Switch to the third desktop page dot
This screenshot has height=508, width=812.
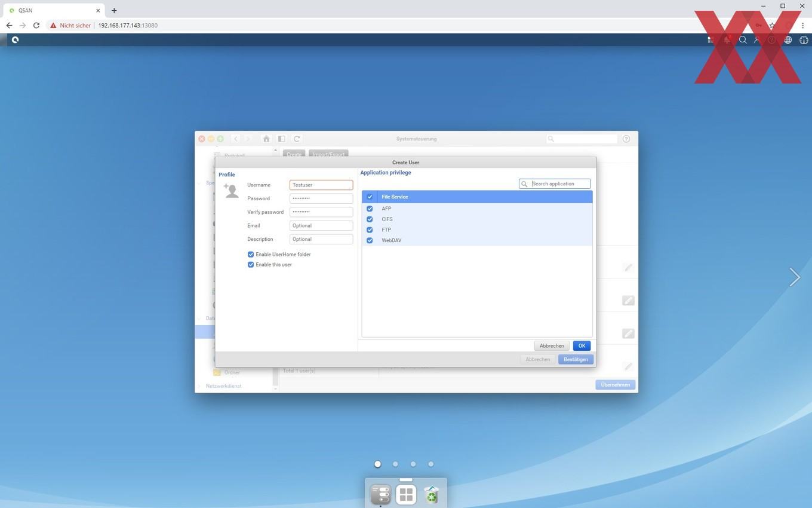pyautogui.click(x=413, y=464)
